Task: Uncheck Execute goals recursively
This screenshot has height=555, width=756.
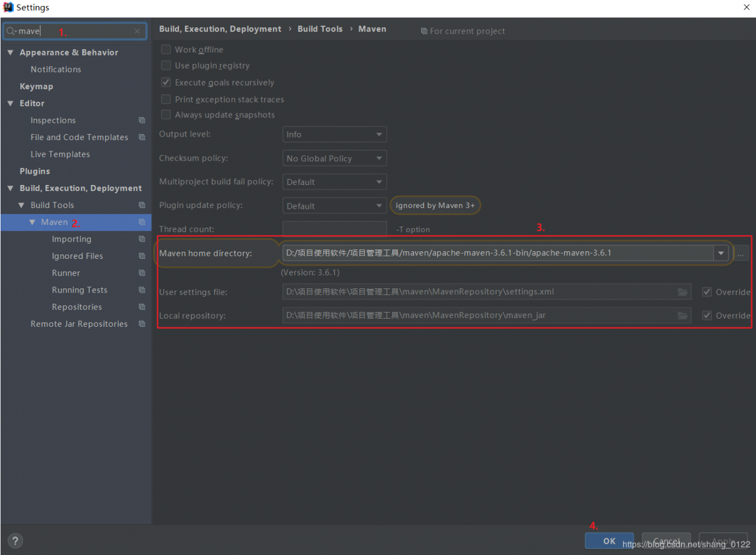Action: pyautogui.click(x=166, y=83)
